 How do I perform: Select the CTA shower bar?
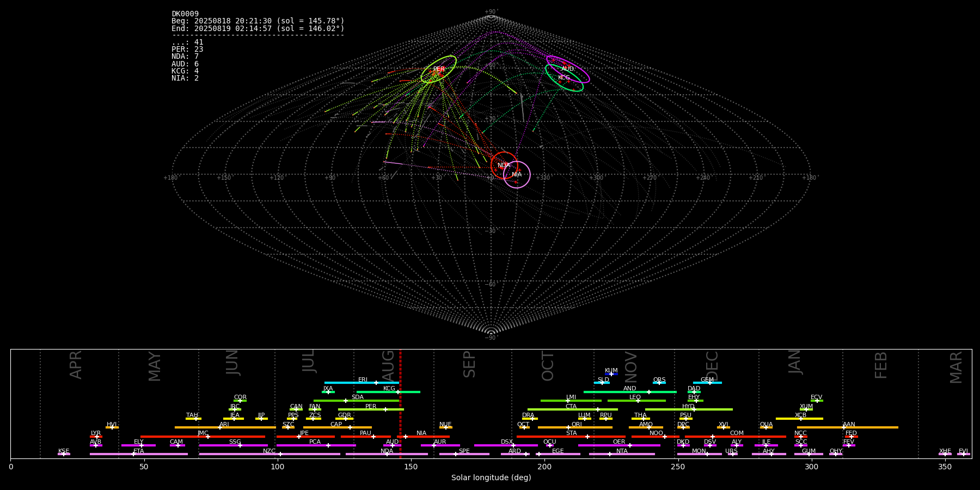(573, 409)
